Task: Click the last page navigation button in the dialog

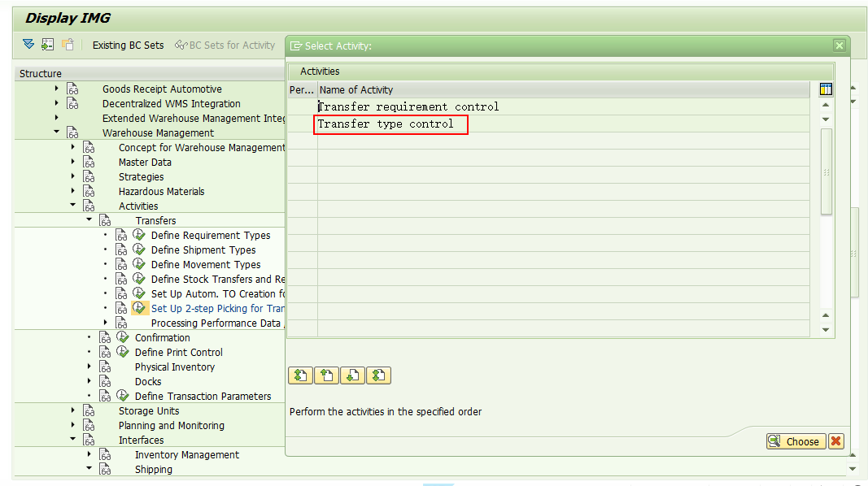Action: (378, 375)
